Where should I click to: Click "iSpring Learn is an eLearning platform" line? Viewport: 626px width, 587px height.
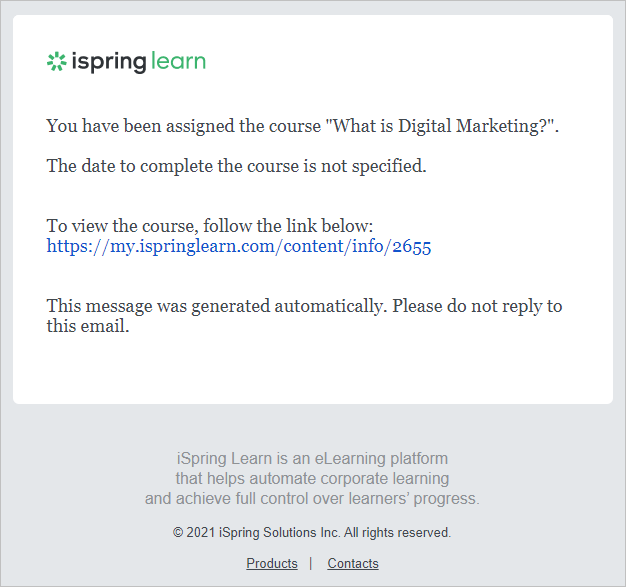pos(312,459)
